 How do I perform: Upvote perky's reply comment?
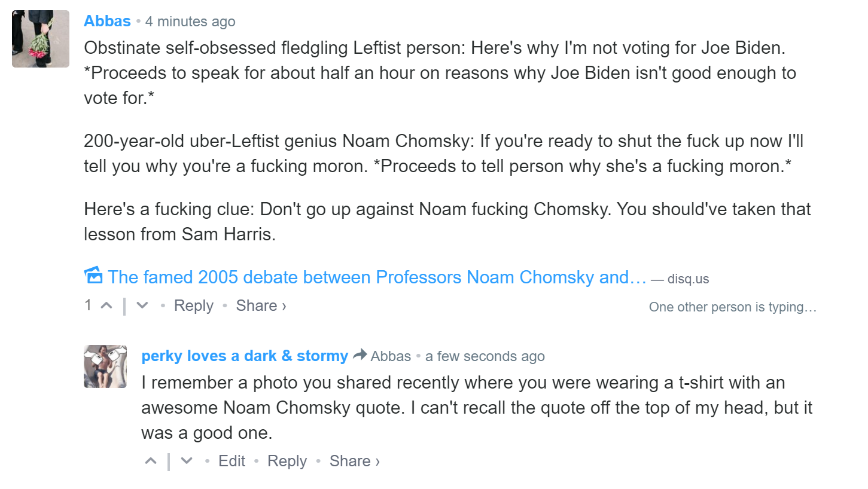tap(151, 461)
